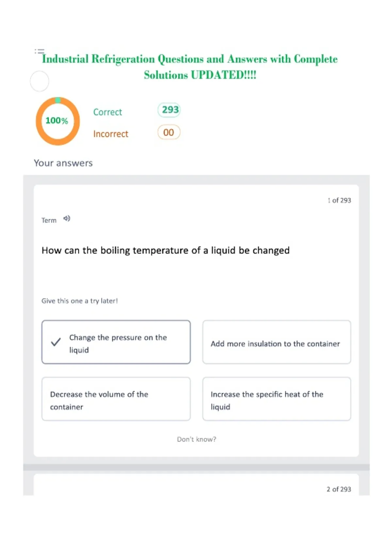Select 'Increase the specific heat of the liquid'
The image size is (392, 556).
277,399
